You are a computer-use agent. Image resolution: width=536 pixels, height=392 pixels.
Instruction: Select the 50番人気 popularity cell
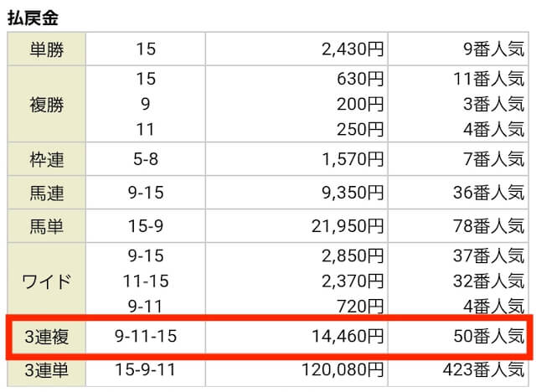489,336
